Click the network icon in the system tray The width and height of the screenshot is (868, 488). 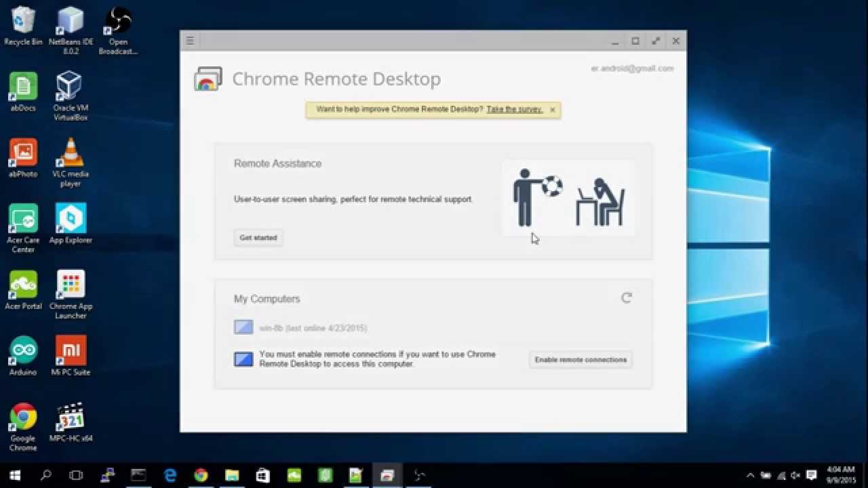(x=781, y=476)
